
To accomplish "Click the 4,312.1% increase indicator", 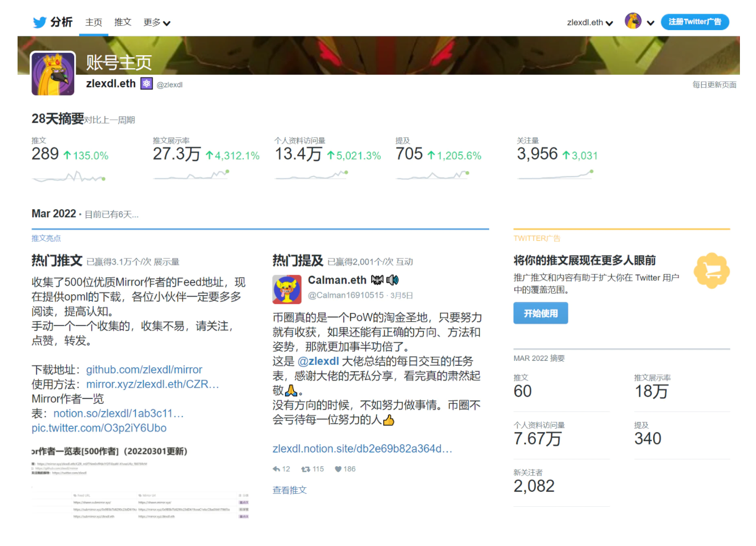I will point(233,156).
